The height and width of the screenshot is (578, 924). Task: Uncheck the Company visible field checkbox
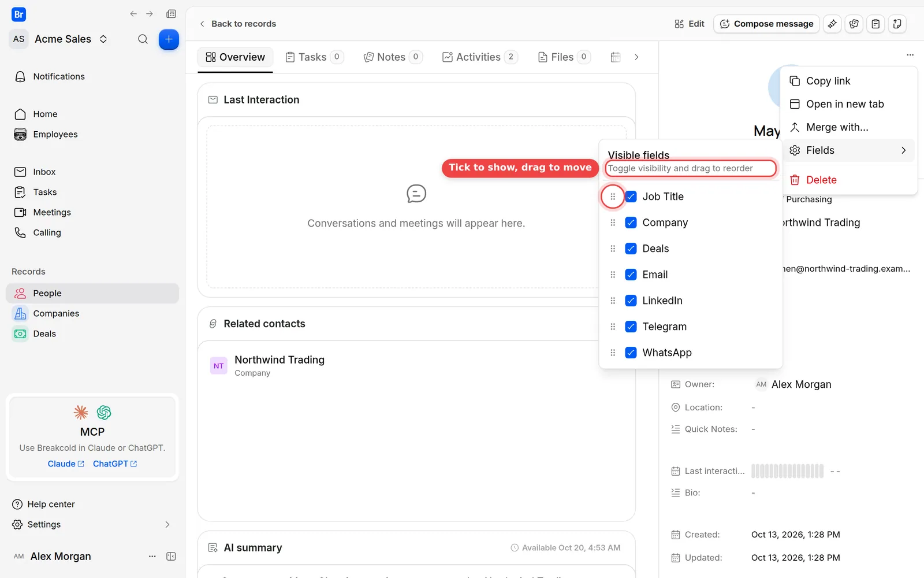pyautogui.click(x=631, y=223)
